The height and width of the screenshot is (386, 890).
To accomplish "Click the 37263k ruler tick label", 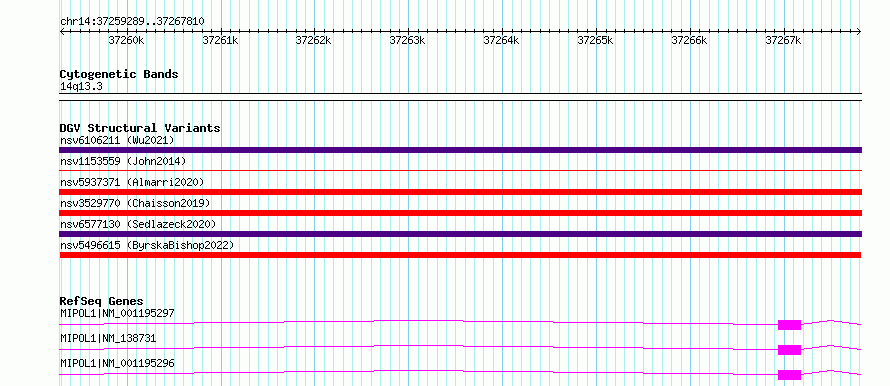I will tap(408, 40).
